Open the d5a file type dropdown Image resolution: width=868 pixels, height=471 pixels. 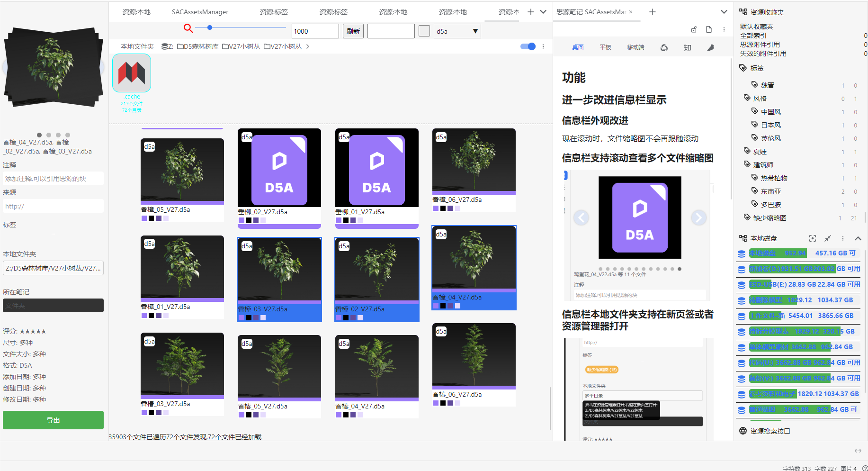(x=457, y=31)
